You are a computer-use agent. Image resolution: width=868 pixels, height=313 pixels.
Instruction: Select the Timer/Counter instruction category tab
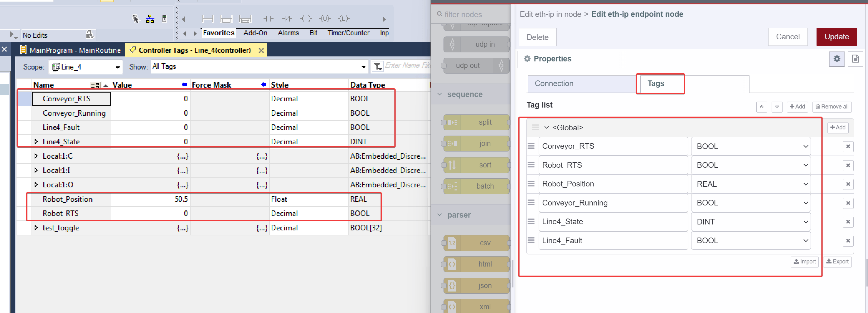point(348,33)
